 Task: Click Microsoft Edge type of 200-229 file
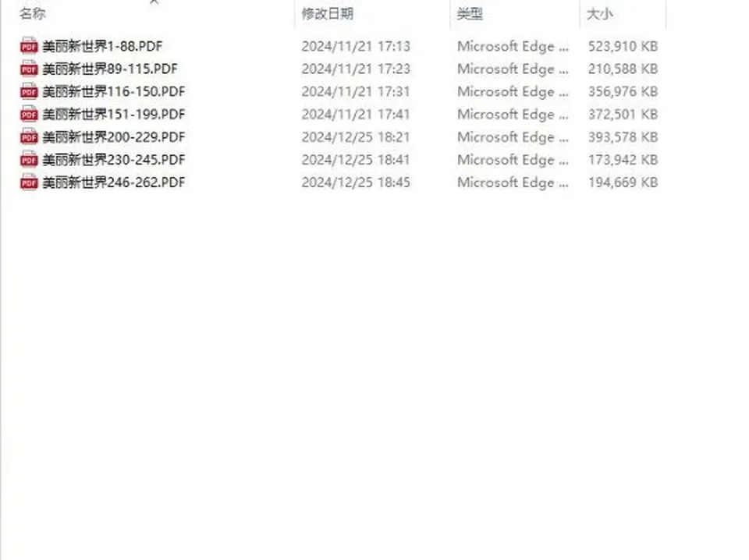pyautogui.click(x=513, y=137)
